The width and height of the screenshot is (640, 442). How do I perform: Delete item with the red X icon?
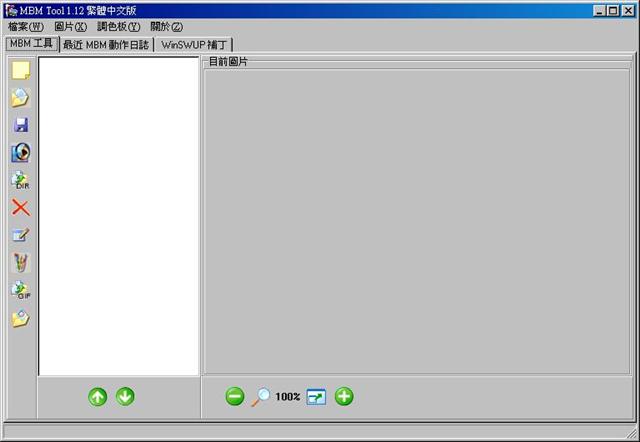click(21, 208)
